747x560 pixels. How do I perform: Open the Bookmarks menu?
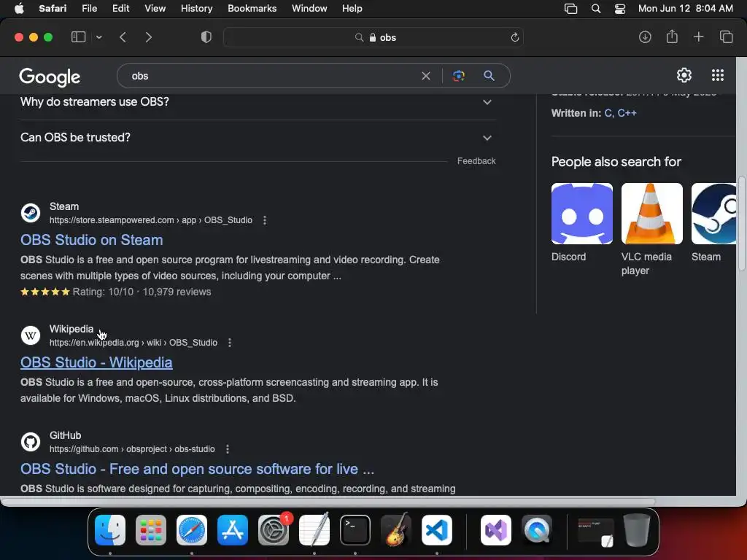coord(252,8)
